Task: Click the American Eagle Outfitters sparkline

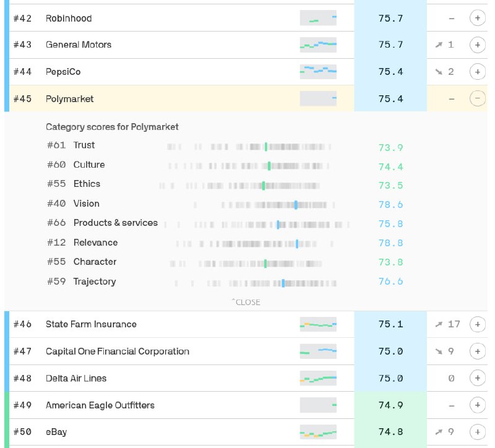Action: point(318,405)
